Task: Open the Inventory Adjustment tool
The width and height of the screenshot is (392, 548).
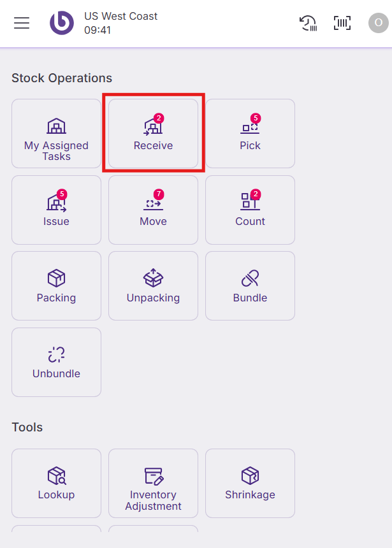Action: (153, 483)
